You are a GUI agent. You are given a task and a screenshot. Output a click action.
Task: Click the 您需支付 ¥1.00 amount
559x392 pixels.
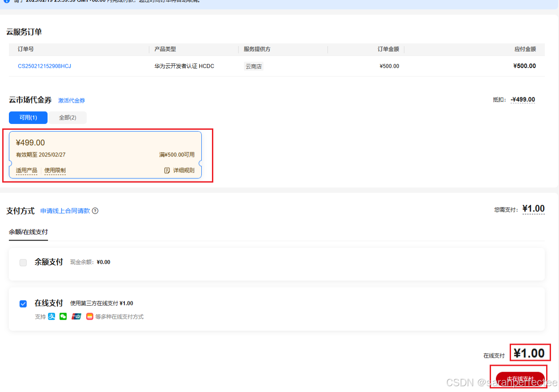coord(534,209)
